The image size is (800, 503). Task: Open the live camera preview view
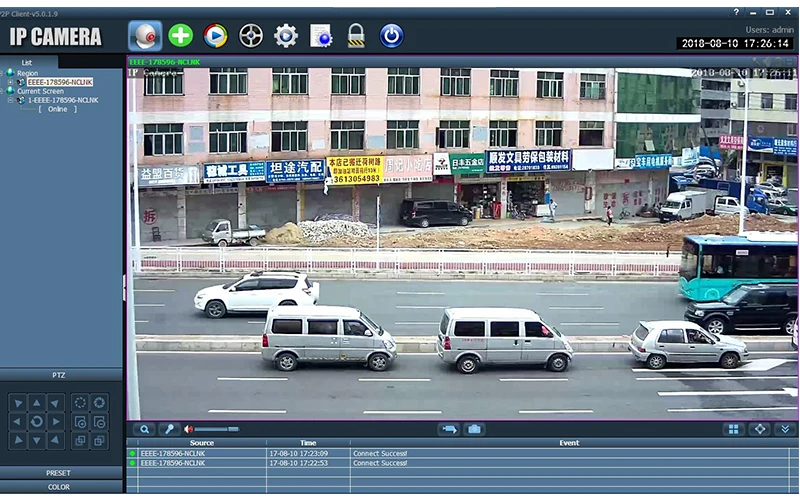145,36
